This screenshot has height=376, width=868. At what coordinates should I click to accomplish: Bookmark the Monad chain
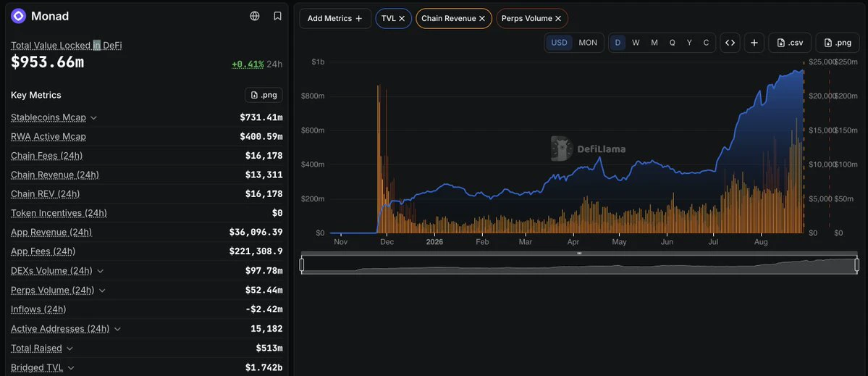tap(278, 16)
